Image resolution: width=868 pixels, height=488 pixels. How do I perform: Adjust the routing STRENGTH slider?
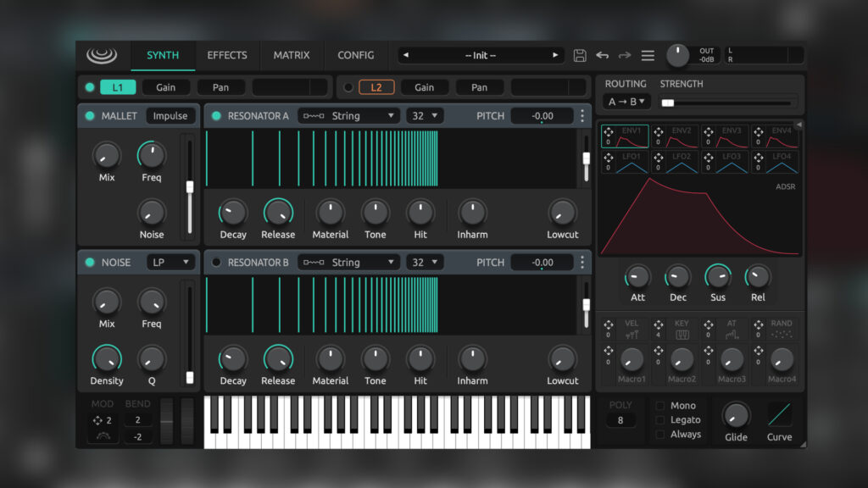tap(669, 100)
